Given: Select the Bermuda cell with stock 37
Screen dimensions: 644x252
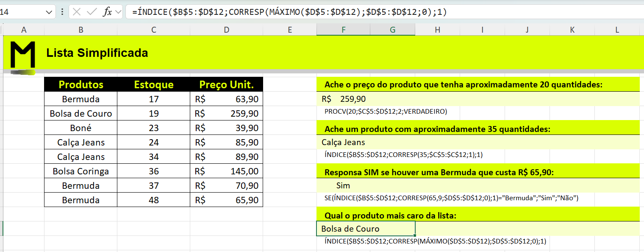Looking at the screenshot, I should (x=81, y=186).
